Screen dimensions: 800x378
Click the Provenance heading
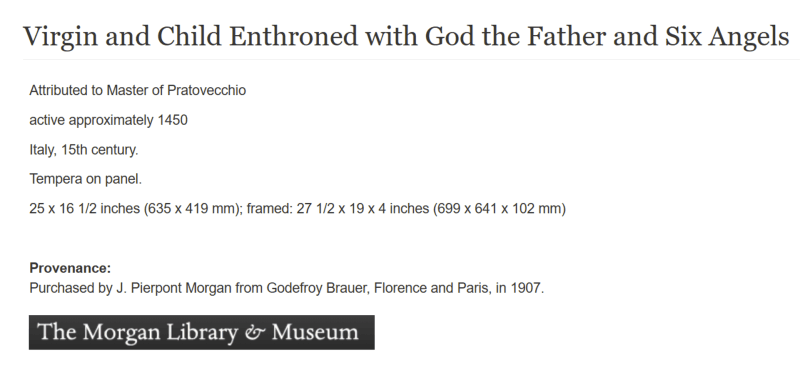(x=70, y=268)
